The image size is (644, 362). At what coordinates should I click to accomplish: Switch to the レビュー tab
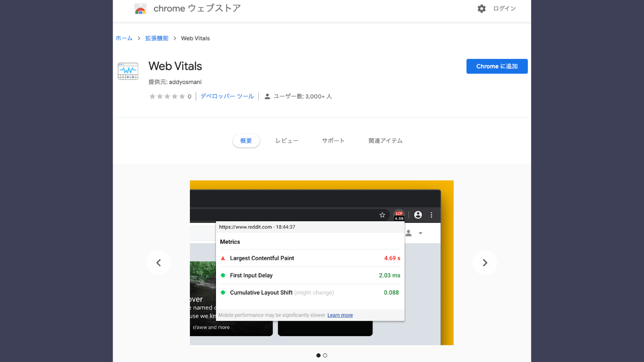287,141
